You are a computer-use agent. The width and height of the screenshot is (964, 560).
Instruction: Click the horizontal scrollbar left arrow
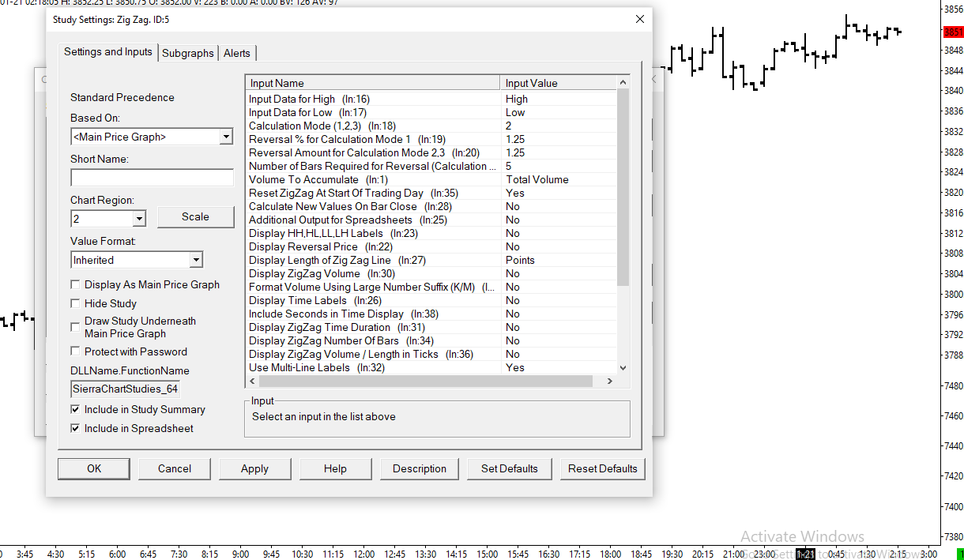(x=253, y=381)
